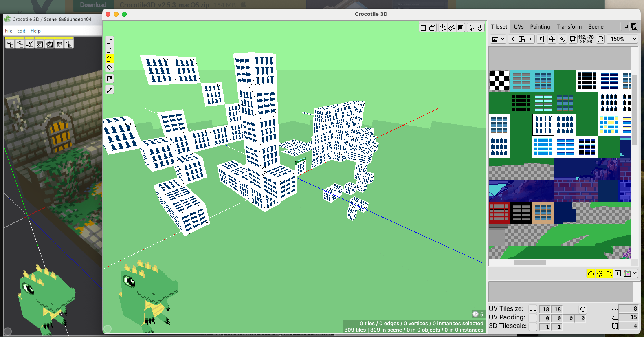Toggle the 3D Tilescale link button
This screenshot has width=644, height=337.
[533, 327]
